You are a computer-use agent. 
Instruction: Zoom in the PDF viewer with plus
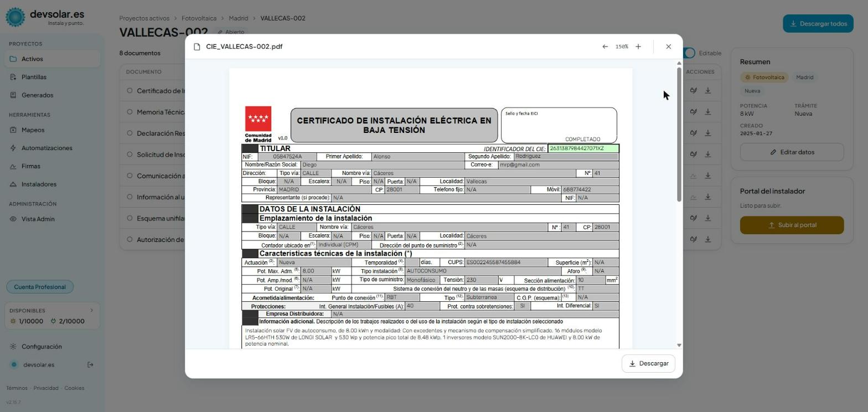638,47
